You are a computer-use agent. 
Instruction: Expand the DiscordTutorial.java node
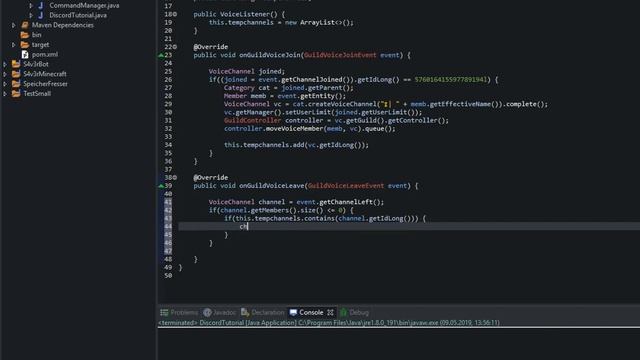pyautogui.click(x=31, y=15)
